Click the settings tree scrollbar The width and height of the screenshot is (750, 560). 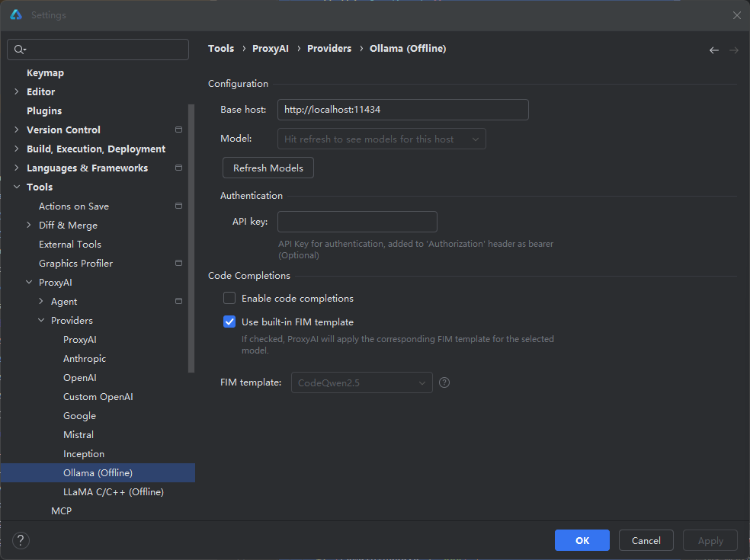coord(191,238)
